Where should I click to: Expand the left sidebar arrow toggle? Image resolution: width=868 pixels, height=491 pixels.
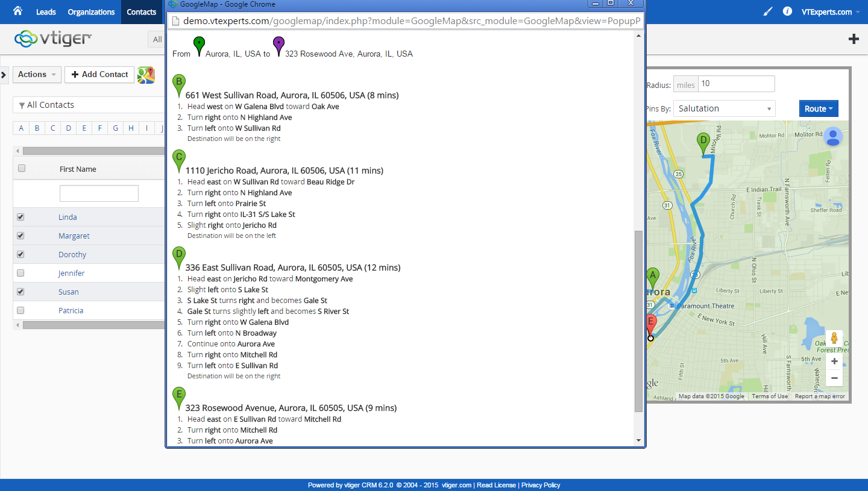3,75
